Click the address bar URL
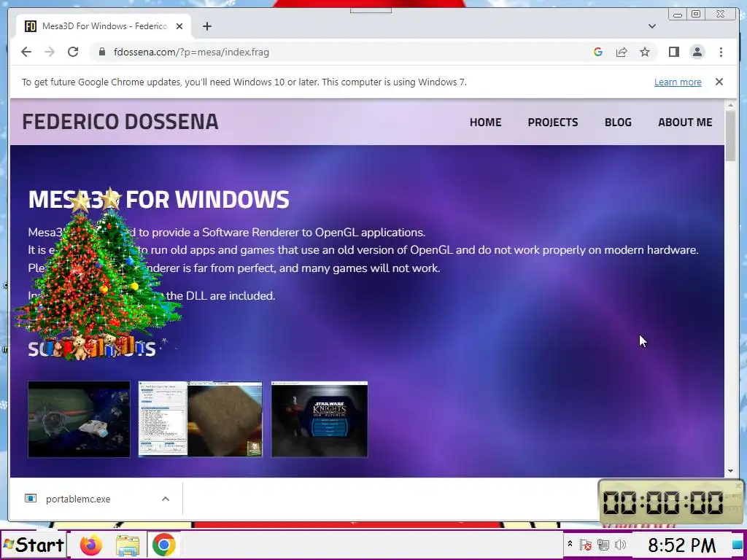747x560 pixels. [191, 52]
